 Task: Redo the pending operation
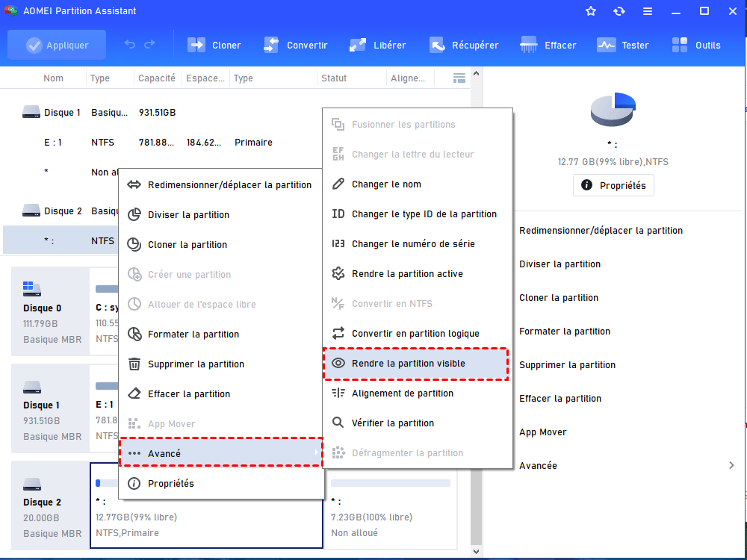(149, 45)
